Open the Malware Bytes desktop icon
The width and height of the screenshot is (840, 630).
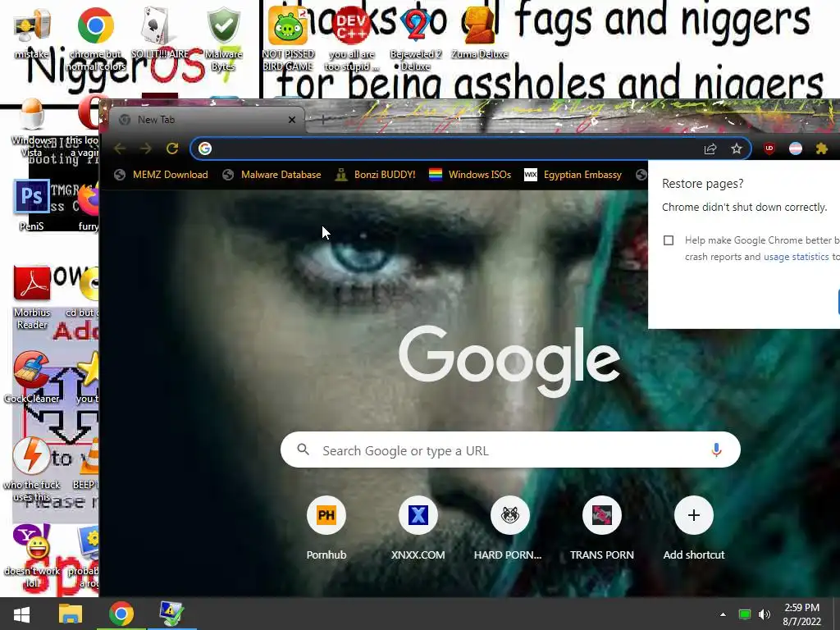[x=223, y=39]
